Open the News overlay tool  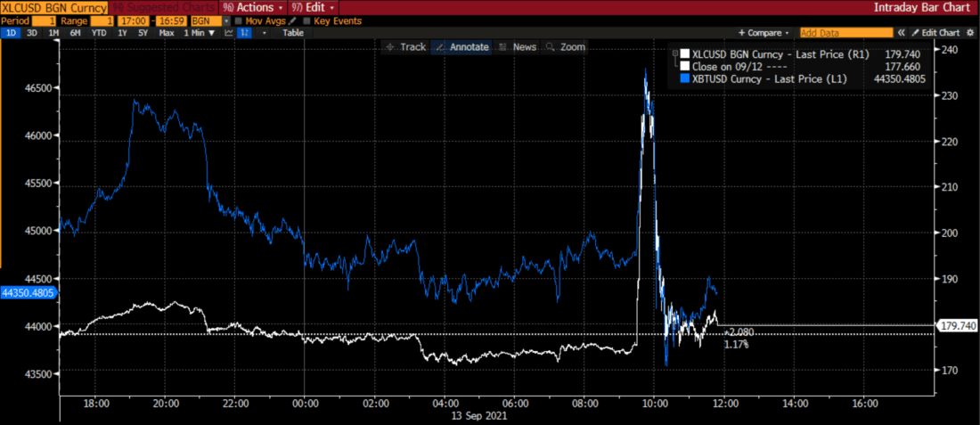(x=519, y=47)
